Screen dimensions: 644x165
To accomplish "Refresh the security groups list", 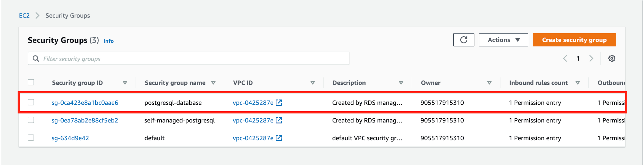I will click(464, 40).
